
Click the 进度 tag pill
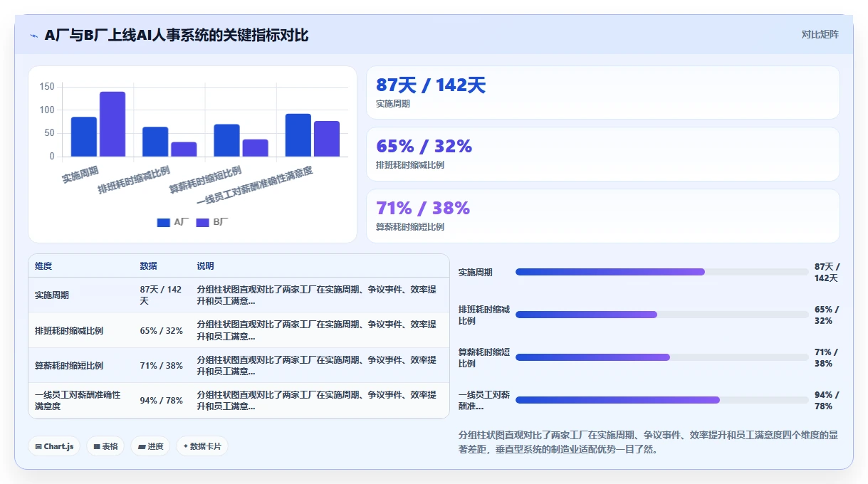point(150,446)
